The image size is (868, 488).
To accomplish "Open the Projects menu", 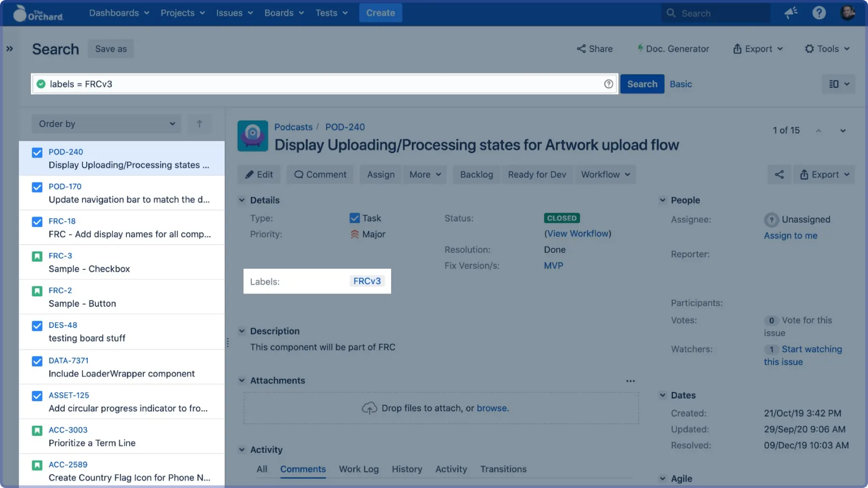I will pyautogui.click(x=183, y=13).
